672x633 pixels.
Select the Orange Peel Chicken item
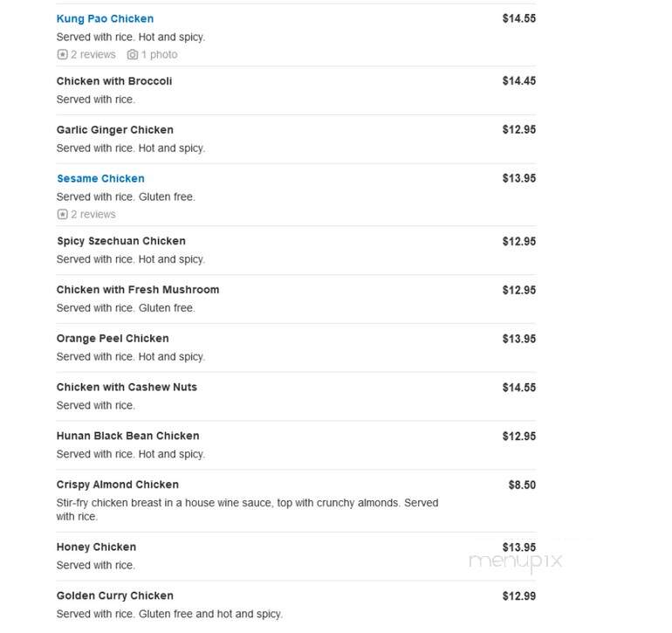[x=113, y=339]
